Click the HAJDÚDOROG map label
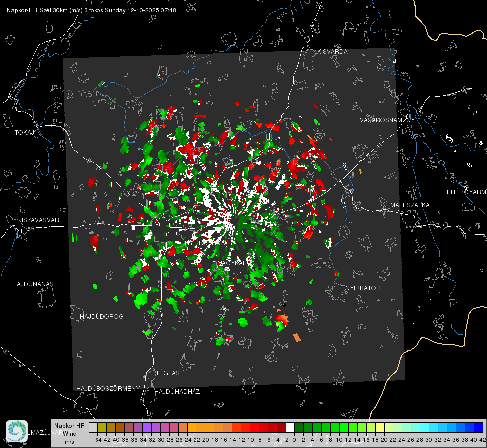 (x=101, y=316)
